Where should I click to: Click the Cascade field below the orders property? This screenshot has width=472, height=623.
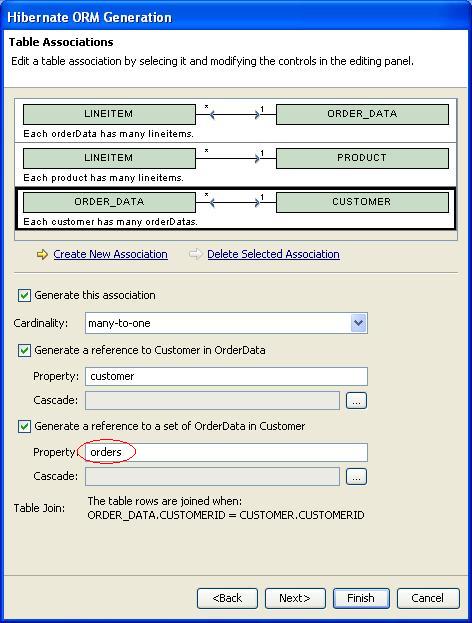click(212, 476)
